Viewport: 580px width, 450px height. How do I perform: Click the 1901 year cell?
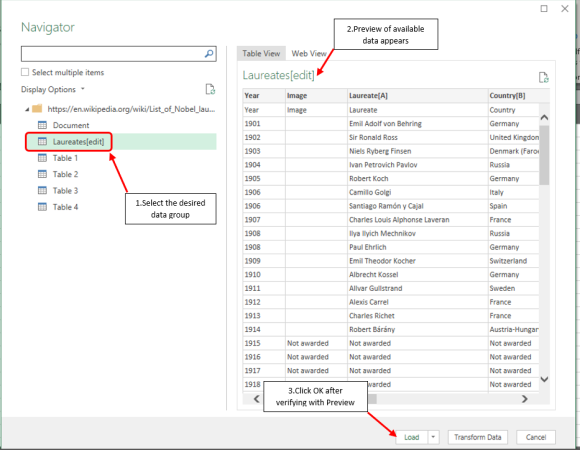point(264,124)
